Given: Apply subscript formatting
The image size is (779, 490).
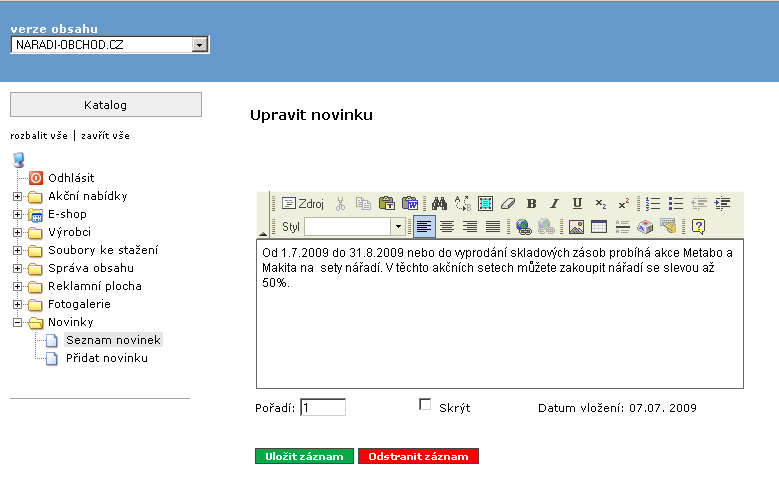Looking at the screenshot, I should (x=601, y=203).
